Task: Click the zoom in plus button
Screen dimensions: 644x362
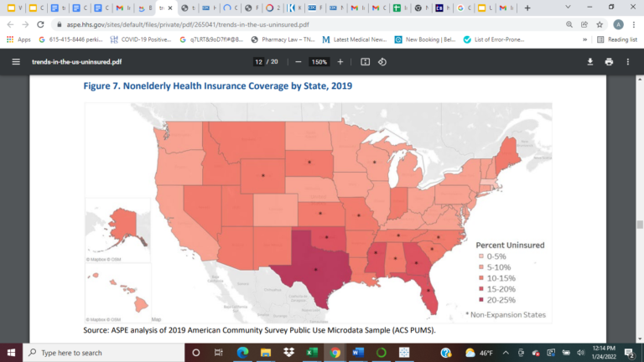Action: point(340,62)
